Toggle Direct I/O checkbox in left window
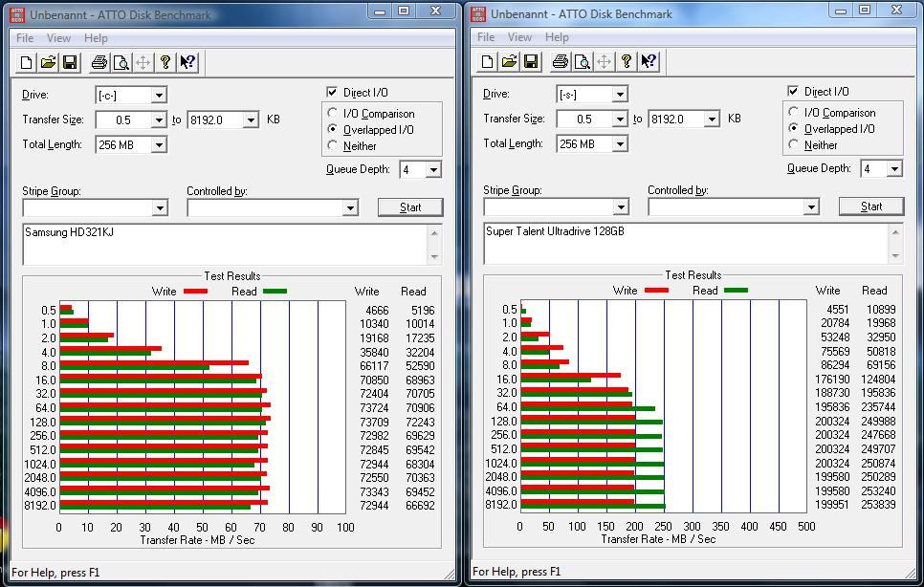The image size is (924, 587). tap(332, 93)
